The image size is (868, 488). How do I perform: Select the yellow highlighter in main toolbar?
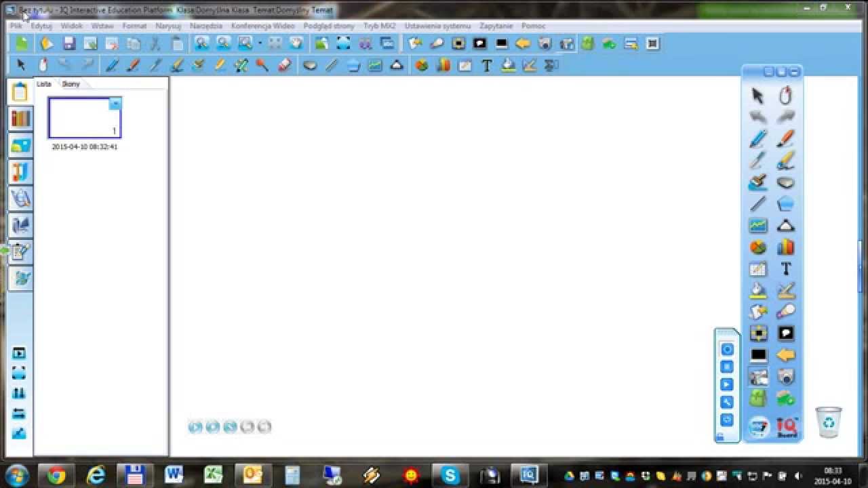click(219, 65)
